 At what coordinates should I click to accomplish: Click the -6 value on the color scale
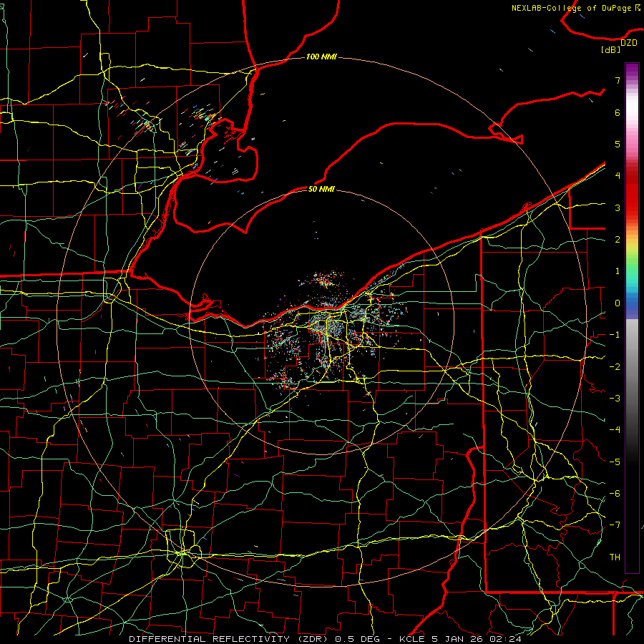[x=615, y=494]
